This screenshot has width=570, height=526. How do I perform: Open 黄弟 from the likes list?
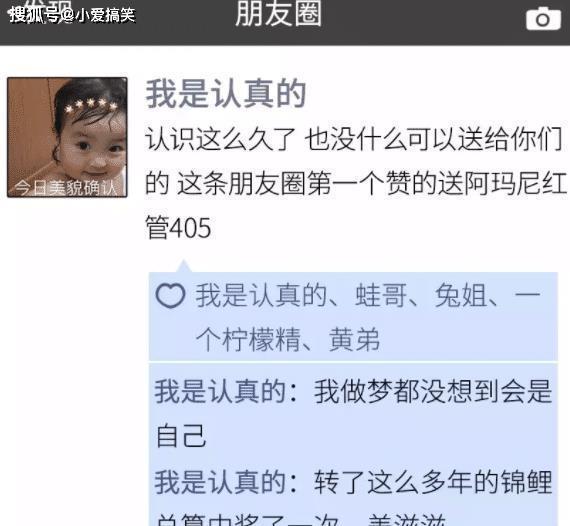[x=354, y=340]
